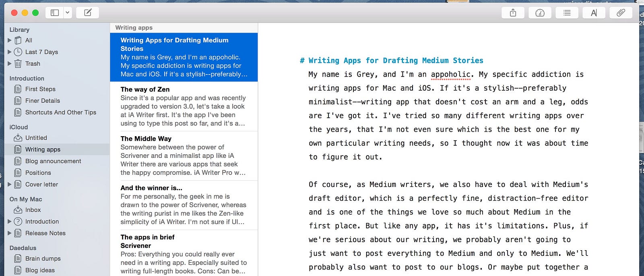Select the Blog ideas group icon
Image resolution: width=644 pixels, height=276 pixels.
coord(18,270)
